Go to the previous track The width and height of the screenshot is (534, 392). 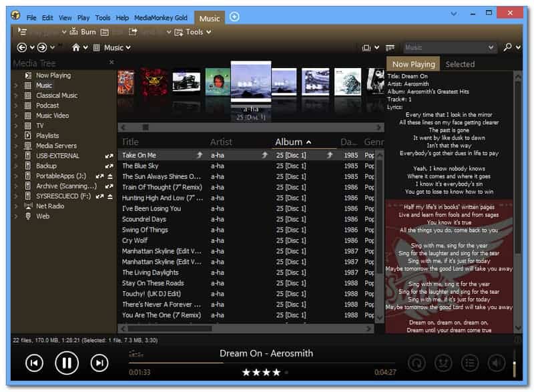[x=35, y=363]
